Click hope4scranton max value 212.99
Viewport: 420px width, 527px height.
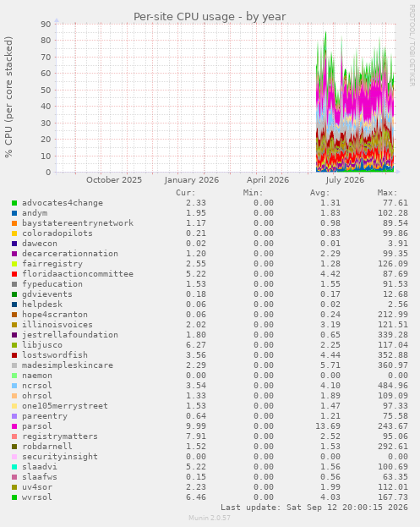(x=393, y=314)
